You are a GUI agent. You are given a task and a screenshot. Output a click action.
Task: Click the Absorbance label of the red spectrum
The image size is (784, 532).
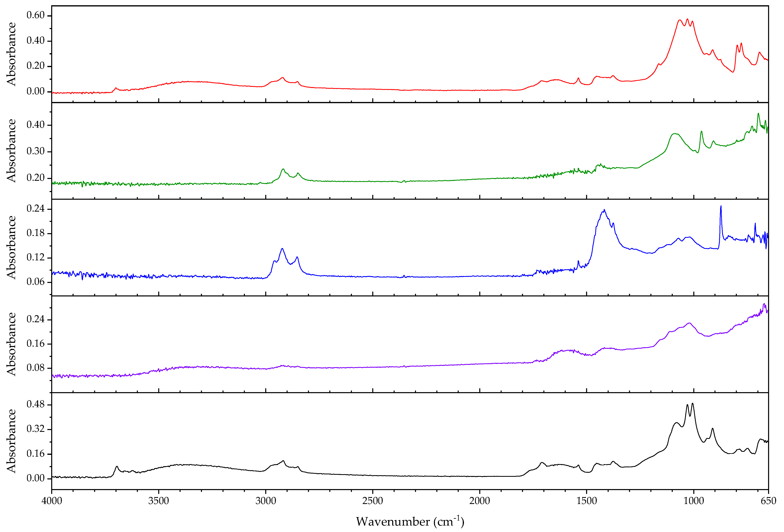(11, 54)
